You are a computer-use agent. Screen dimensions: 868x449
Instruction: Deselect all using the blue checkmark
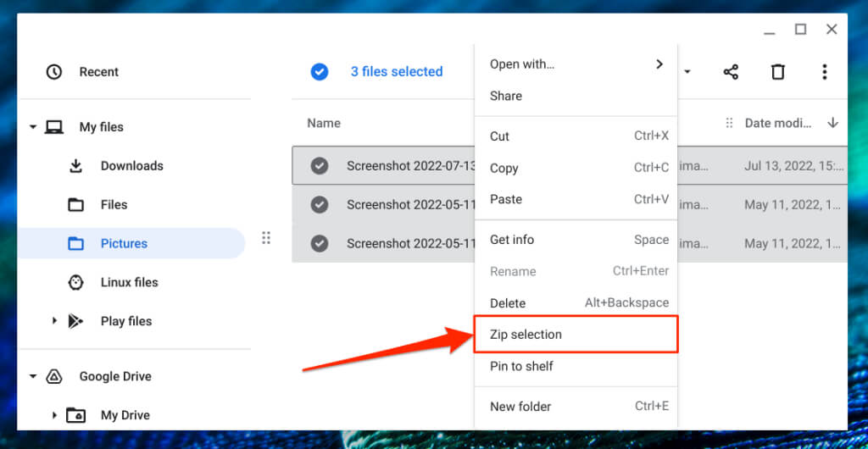[320, 72]
